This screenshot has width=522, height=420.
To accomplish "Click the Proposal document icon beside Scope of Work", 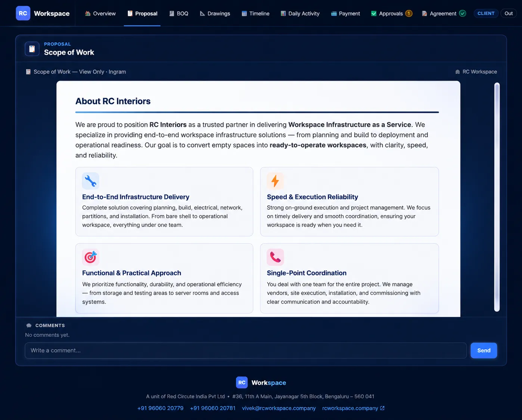I will 32,49.
